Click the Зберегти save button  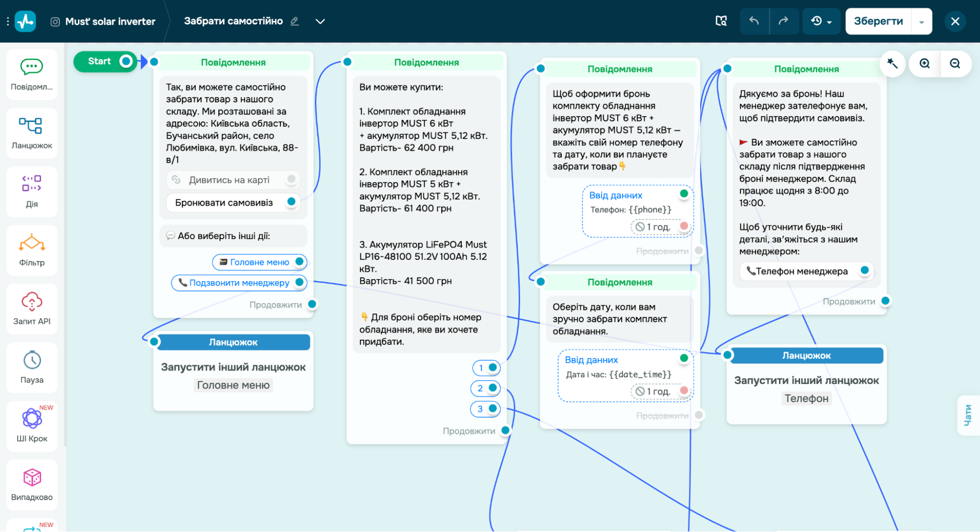click(x=879, y=21)
